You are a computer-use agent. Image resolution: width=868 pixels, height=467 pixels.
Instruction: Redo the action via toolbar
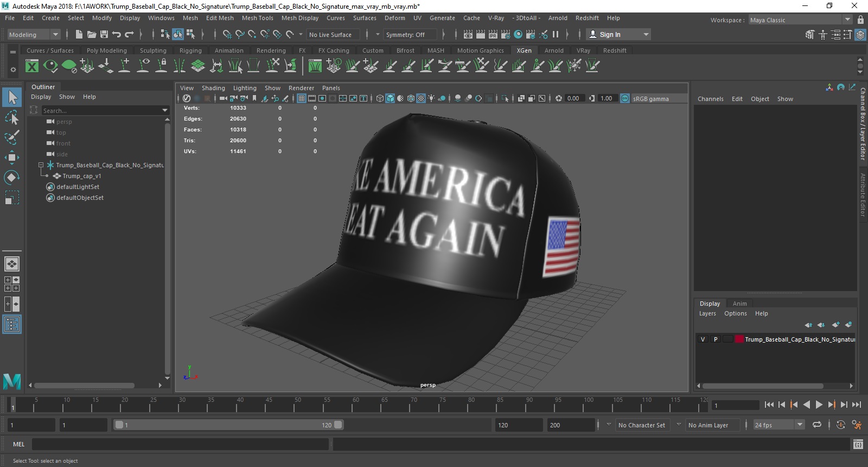click(x=129, y=34)
